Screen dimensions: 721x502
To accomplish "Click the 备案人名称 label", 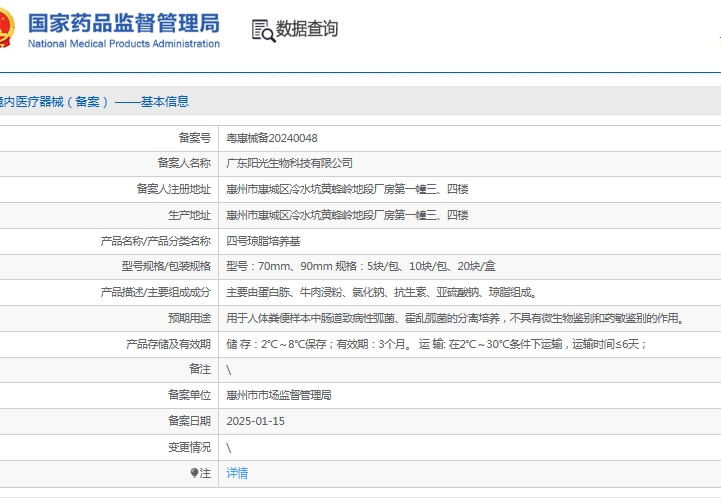I will pyautogui.click(x=184, y=163).
